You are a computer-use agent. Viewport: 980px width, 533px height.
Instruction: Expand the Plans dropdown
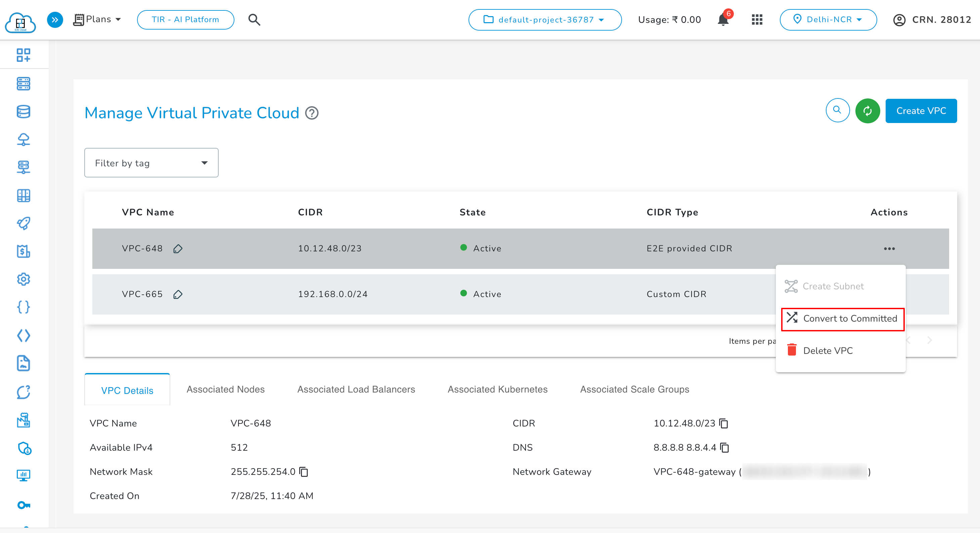(x=97, y=19)
